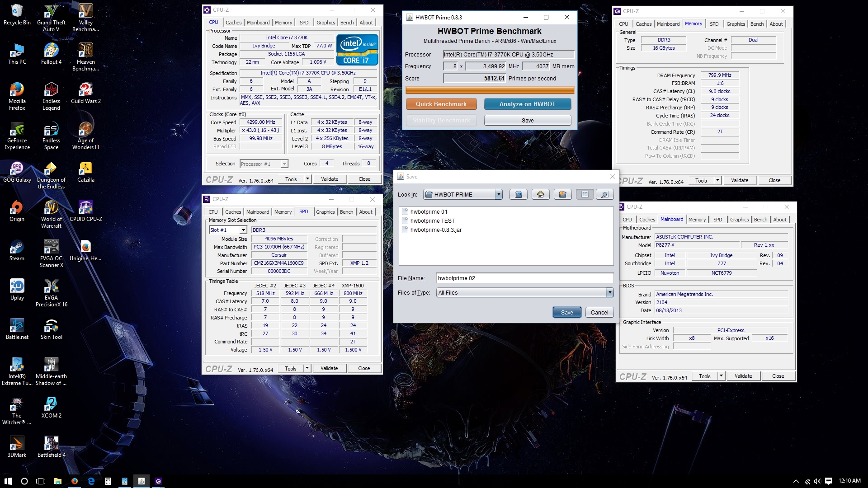Open XCOM 2 desktop icon

(52, 408)
